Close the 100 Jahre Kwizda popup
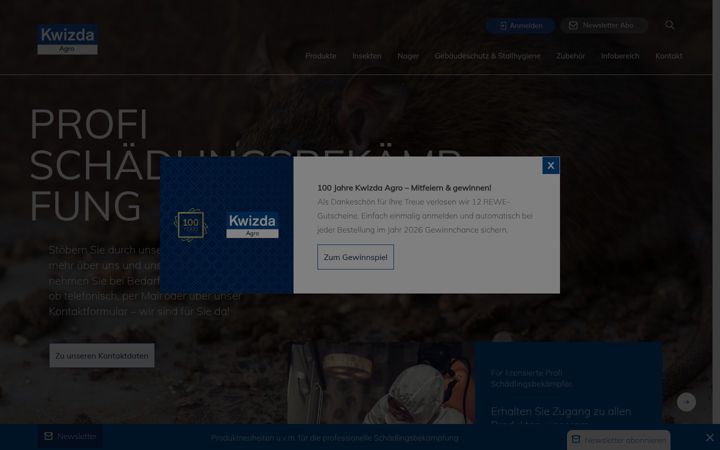The width and height of the screenshot is (720, 450). coord(551,165)
